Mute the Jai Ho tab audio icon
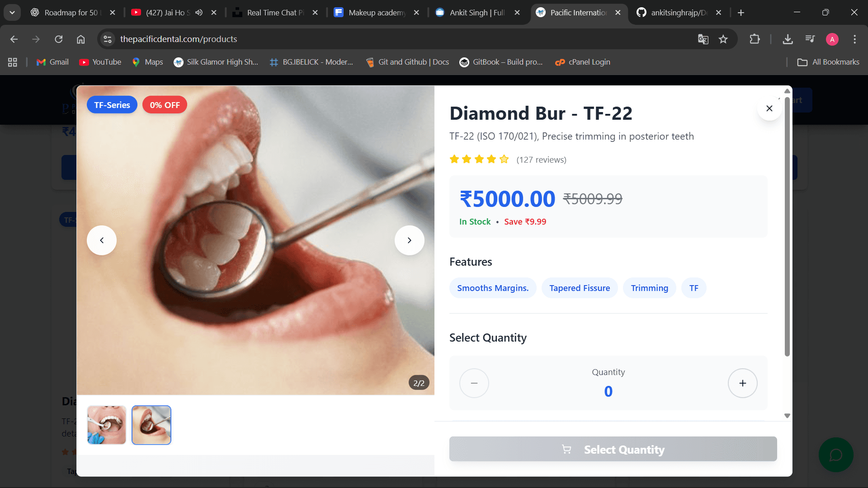The image size is (868, 488). point(199,13)
